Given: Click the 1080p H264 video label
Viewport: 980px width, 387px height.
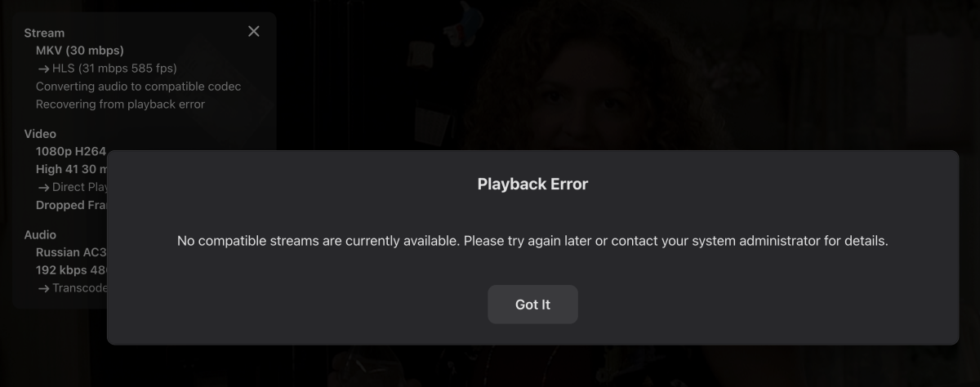Looking at the screenshot, I should [71, 152].
